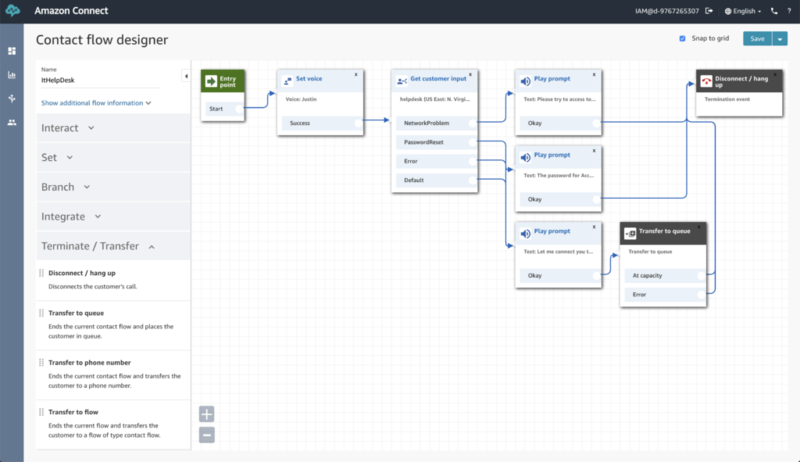The height and width of the screenshot is (462, 800).
Task: Expand the Integrate section
Action: [113, 217]
